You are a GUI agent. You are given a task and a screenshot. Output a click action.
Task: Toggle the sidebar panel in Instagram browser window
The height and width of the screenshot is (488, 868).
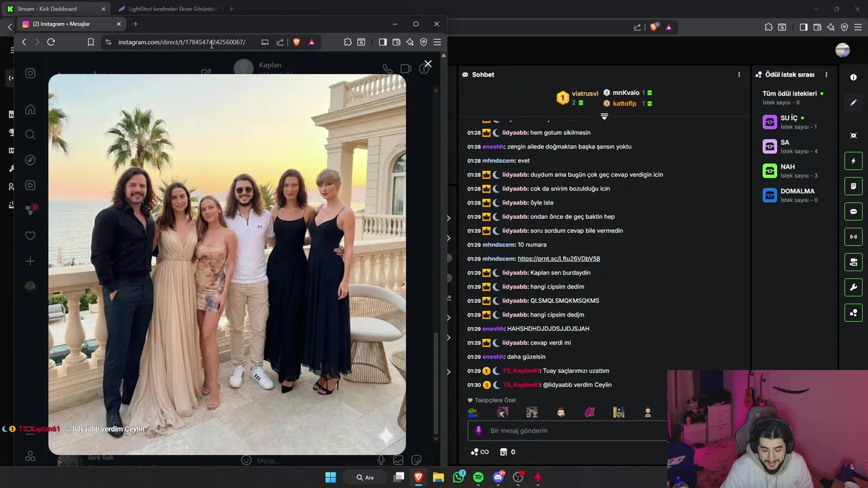(x=382, y=42)
